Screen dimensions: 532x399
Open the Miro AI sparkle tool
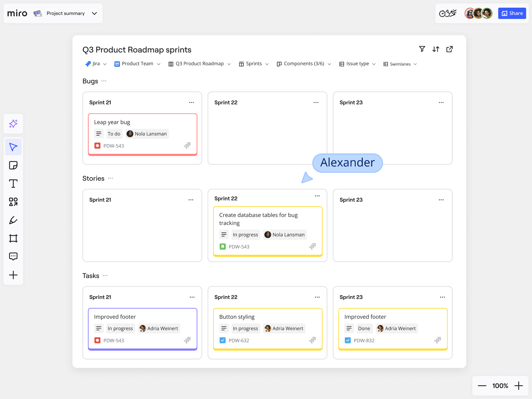(13, 124)
